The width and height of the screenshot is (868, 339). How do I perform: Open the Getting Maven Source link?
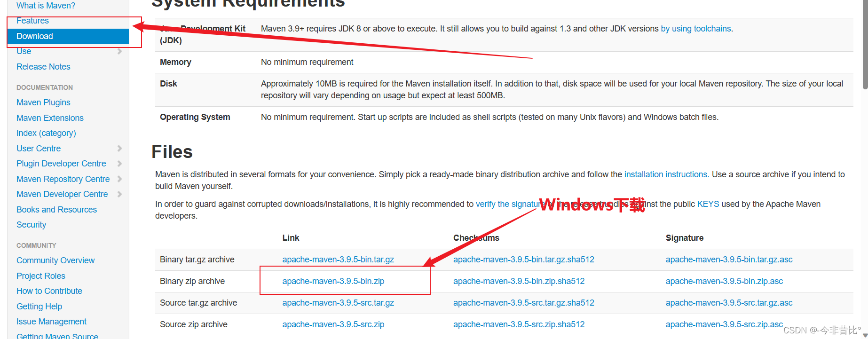coord(57,336)
